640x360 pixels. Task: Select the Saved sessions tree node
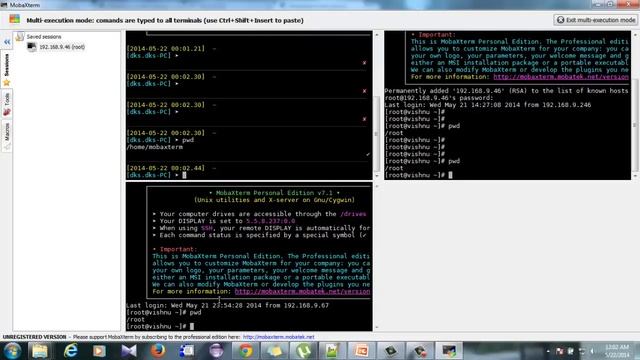click(x=44, y=37)
